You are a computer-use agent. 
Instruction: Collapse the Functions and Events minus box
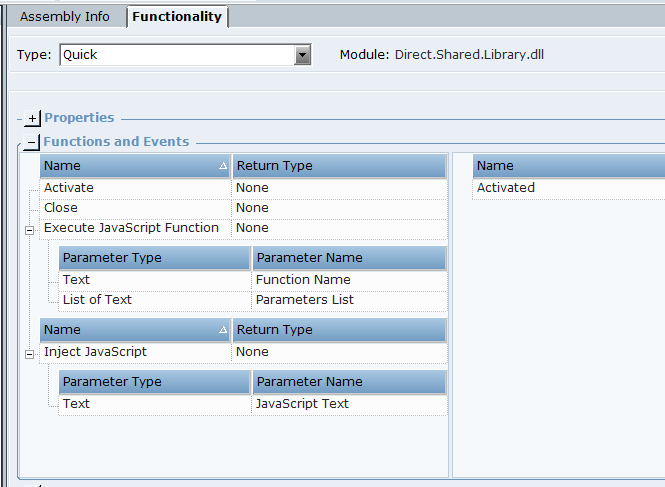click(x=32, y=142)
